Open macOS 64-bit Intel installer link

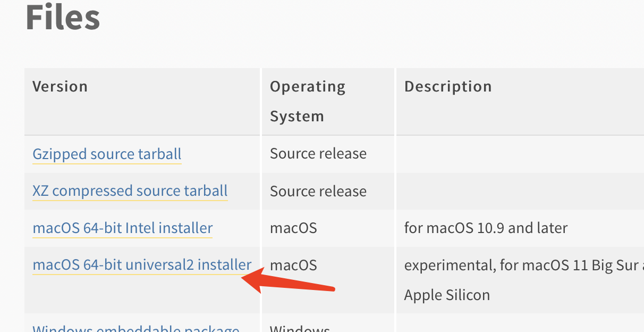point(123,228)
